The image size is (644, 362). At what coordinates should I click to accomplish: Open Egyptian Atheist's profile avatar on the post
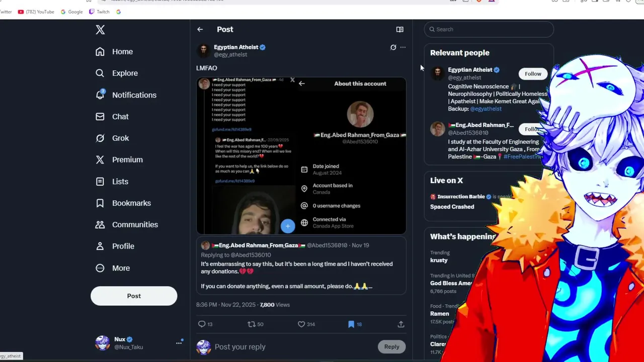pyautogui.click(x=204, y=50)
